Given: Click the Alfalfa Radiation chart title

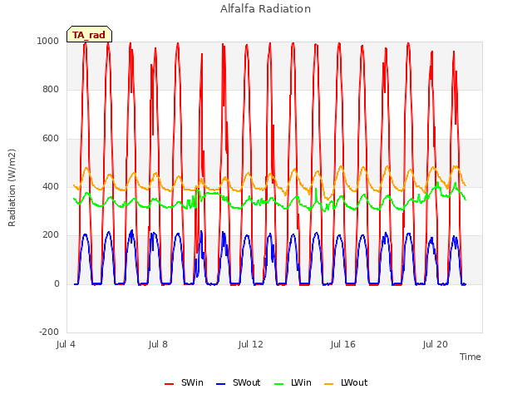Looking at the screenshot, I should pos(265,9).
